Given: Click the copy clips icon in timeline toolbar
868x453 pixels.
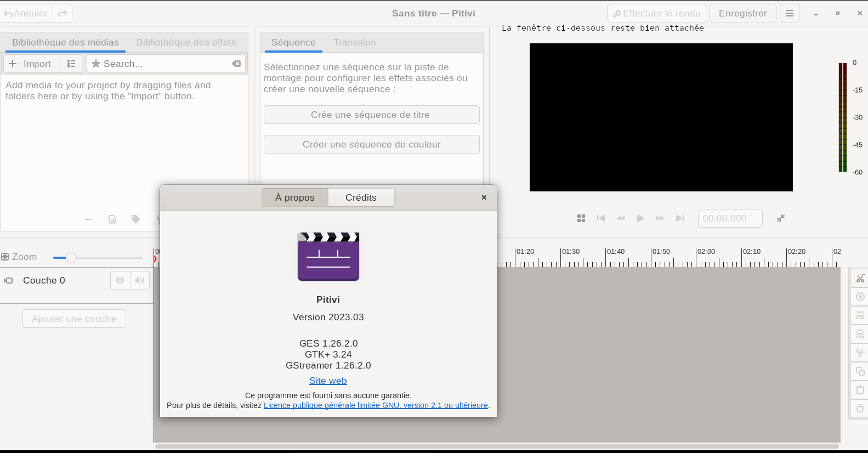Looking at the screenshot, I should click(860, 371).
